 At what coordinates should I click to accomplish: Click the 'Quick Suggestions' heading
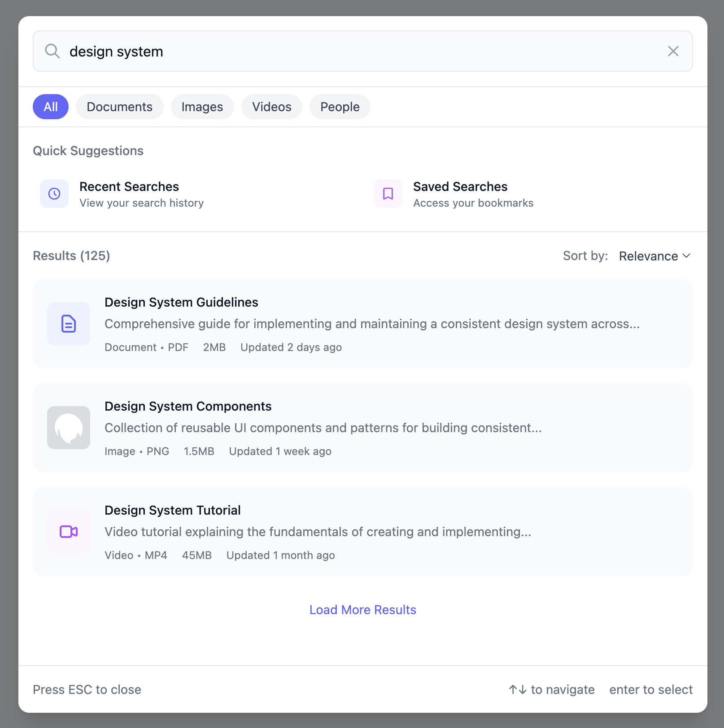[88, 151]
